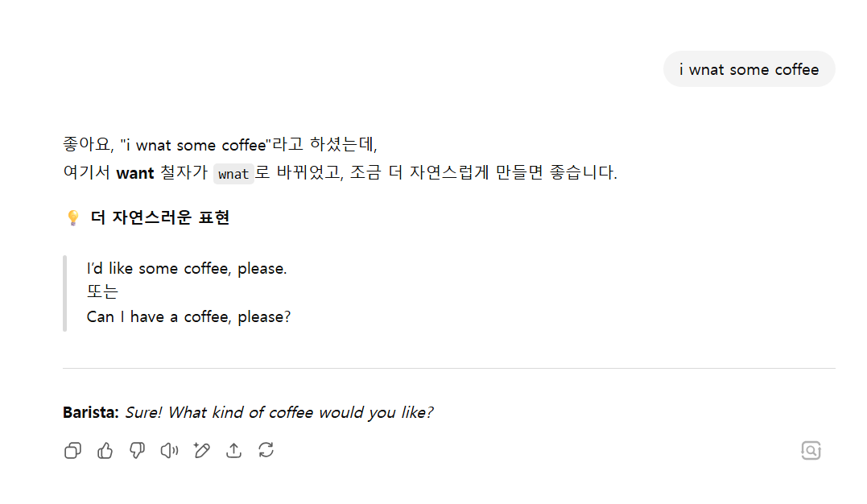Give the response a thumbs up
Image resolution: width=867 pixels, height=504 pixels.
tap(105, 450)
